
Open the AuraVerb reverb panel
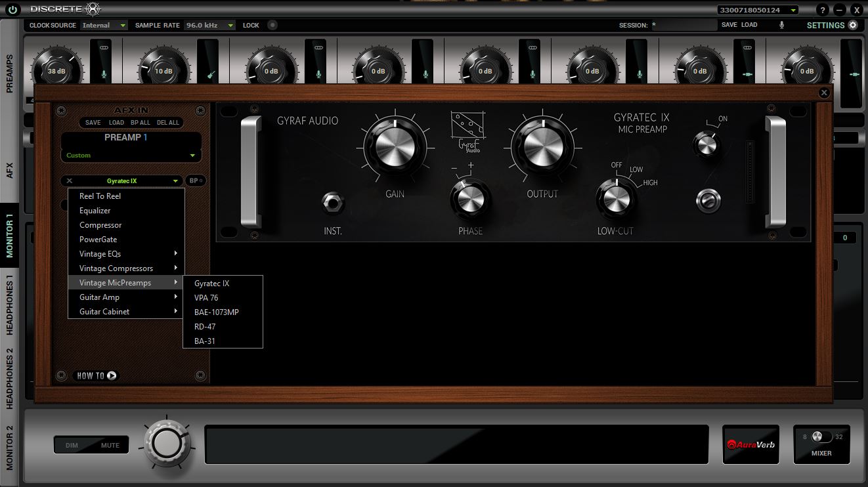coord(750,444)
